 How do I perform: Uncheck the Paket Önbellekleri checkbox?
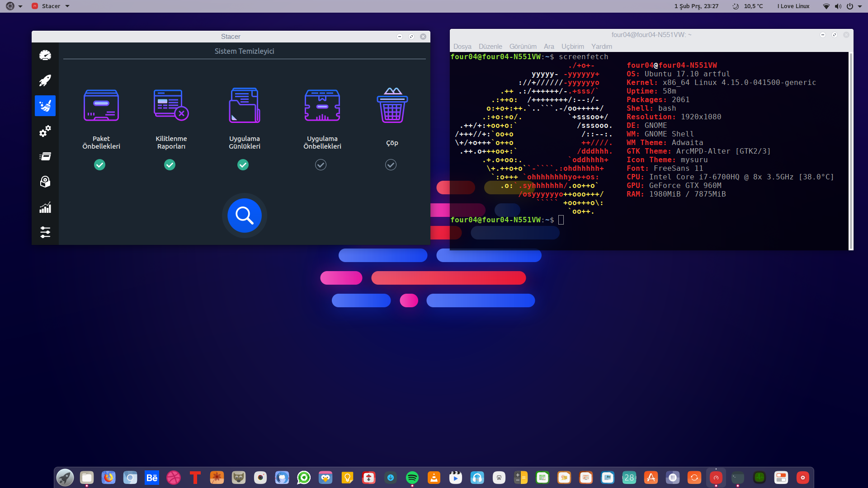(x=99, y=165)
